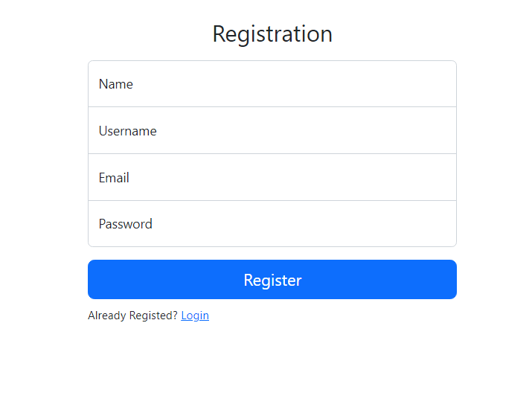Activate the field below Name
This screenshot has width=532, height=416.
272,131
